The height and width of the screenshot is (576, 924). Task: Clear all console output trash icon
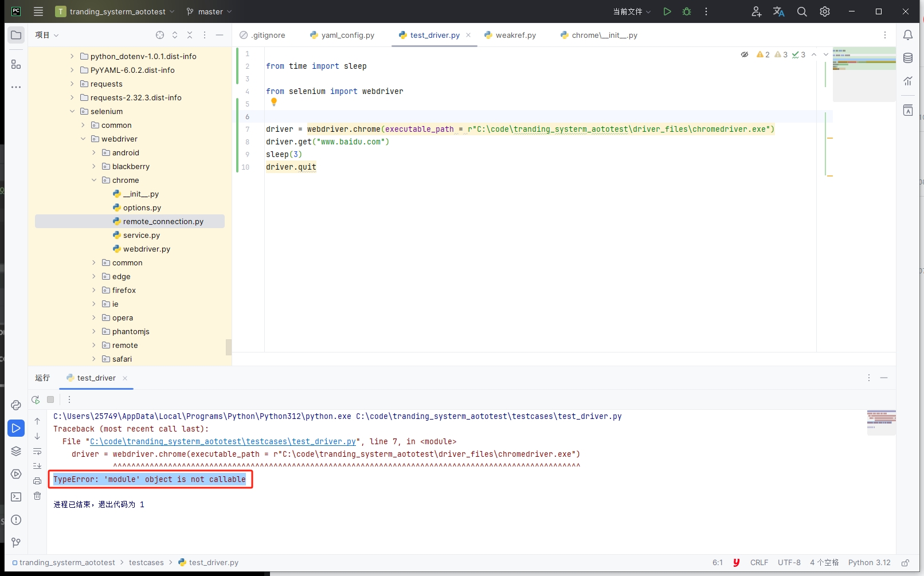point(37,496)
